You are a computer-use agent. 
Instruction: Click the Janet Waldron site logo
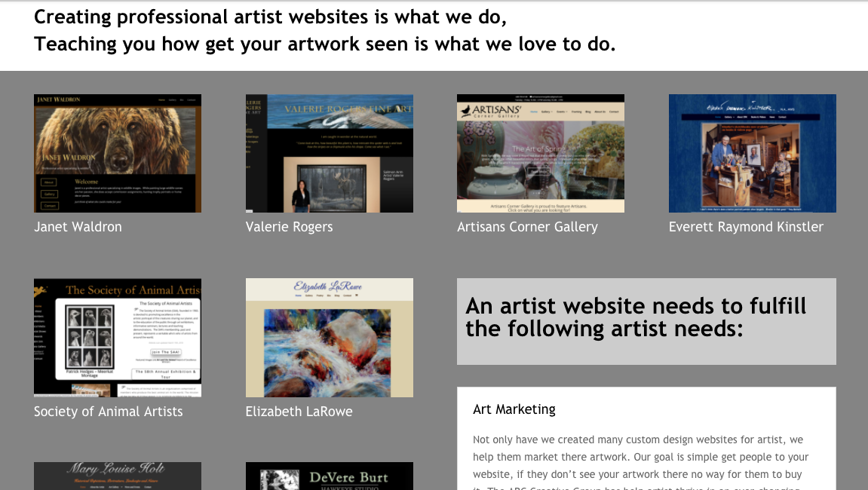pos(58,100)
